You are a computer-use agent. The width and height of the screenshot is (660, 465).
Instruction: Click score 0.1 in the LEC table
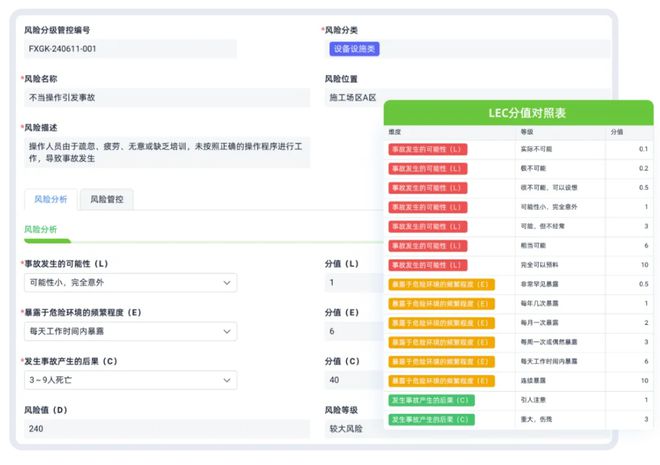coord(643,149)
